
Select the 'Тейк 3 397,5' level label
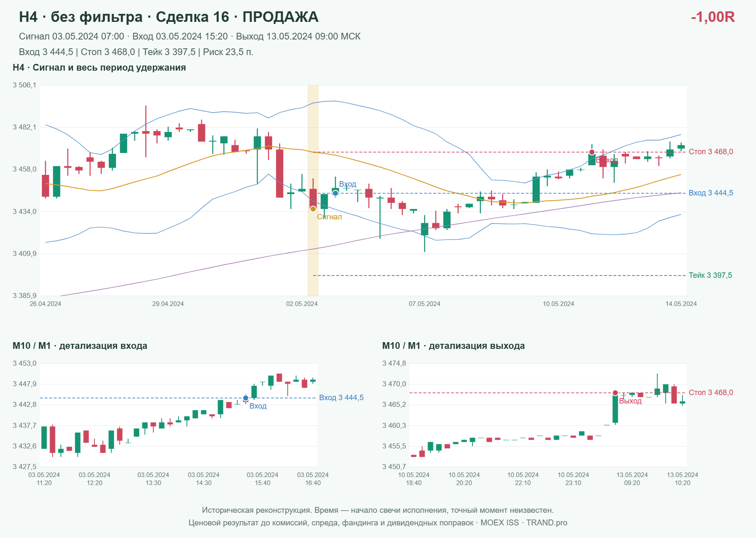click(x=710, y=275)
